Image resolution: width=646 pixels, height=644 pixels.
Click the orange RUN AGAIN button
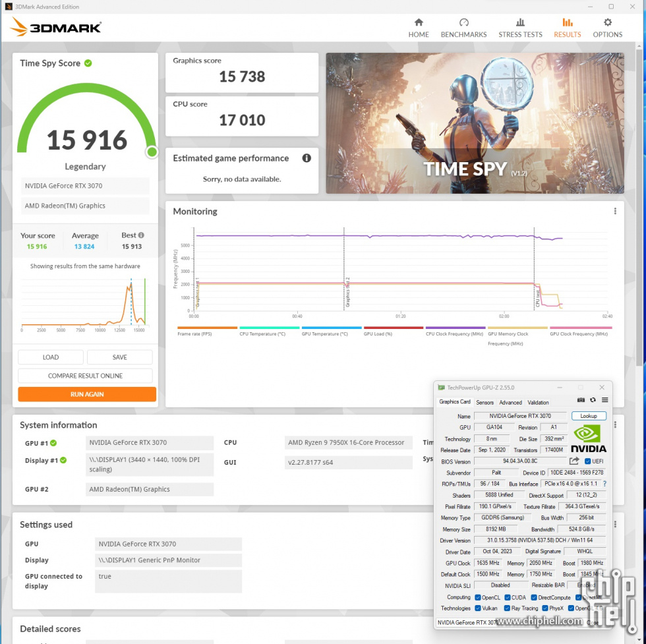[87, 394]
